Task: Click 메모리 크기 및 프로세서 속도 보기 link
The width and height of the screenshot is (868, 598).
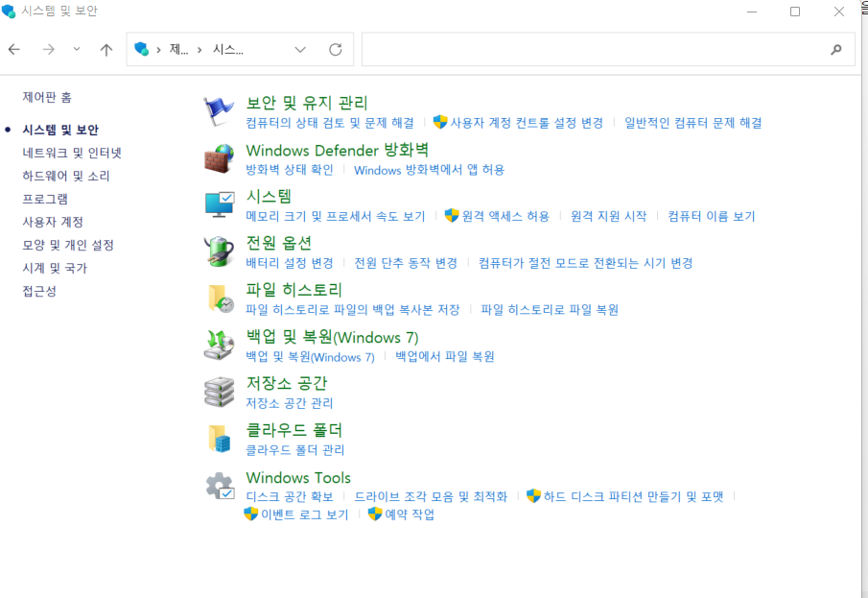Action: tap(336, 216)
